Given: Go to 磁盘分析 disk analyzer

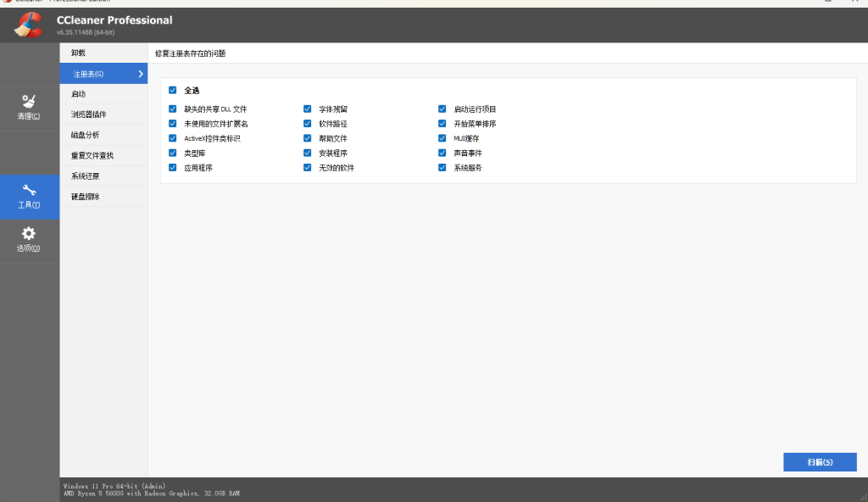Looking at the screenshot, I should [86, 135].
